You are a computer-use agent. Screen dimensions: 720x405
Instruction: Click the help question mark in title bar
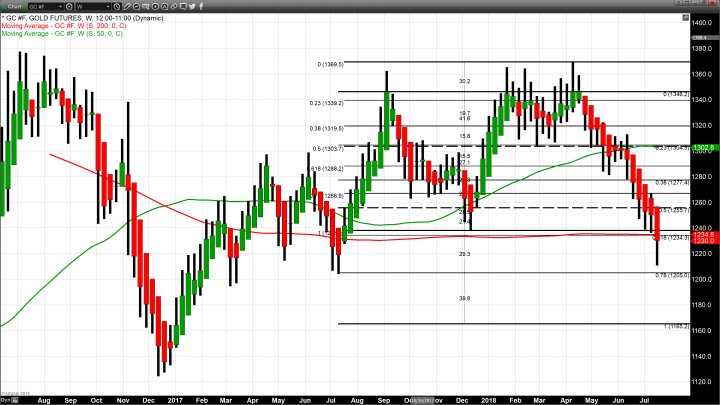(x=678, y=3)
